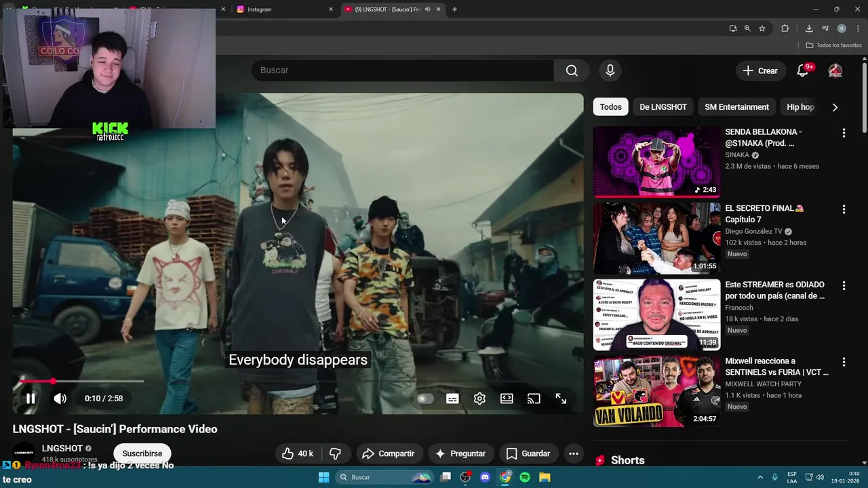Open Task View in the taskbar
Screen dimensions: 868x488
tap(446, 477)
